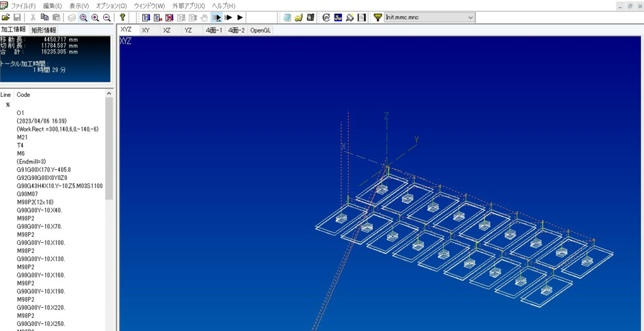Open the ファイル(F) menu

23,6
